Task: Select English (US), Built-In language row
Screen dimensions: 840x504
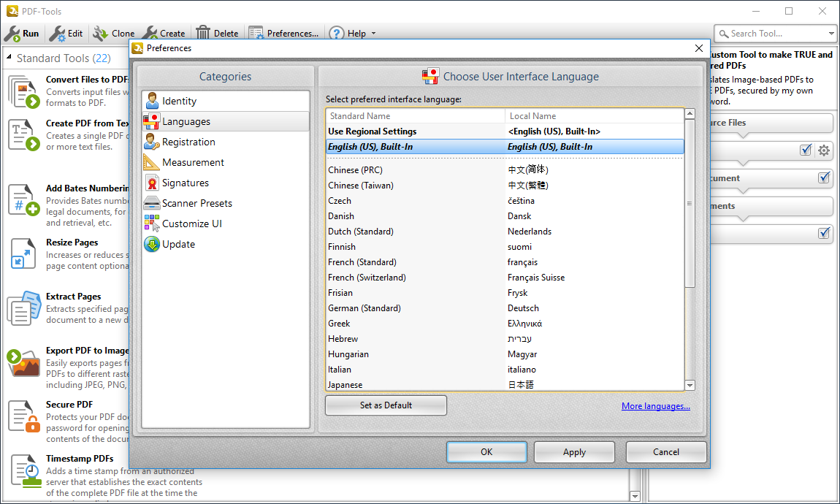Action: pos(505,147)
